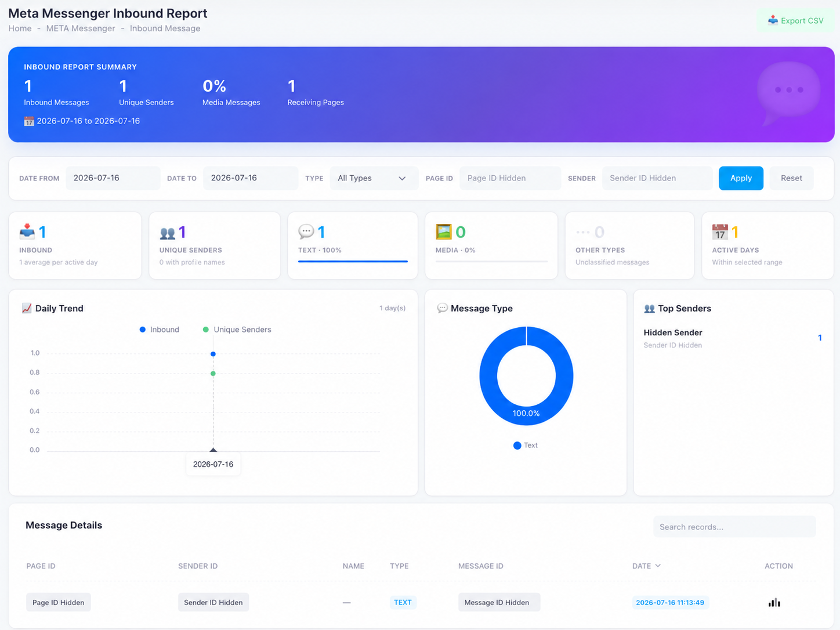Apply the selected filters

[741, 178]
